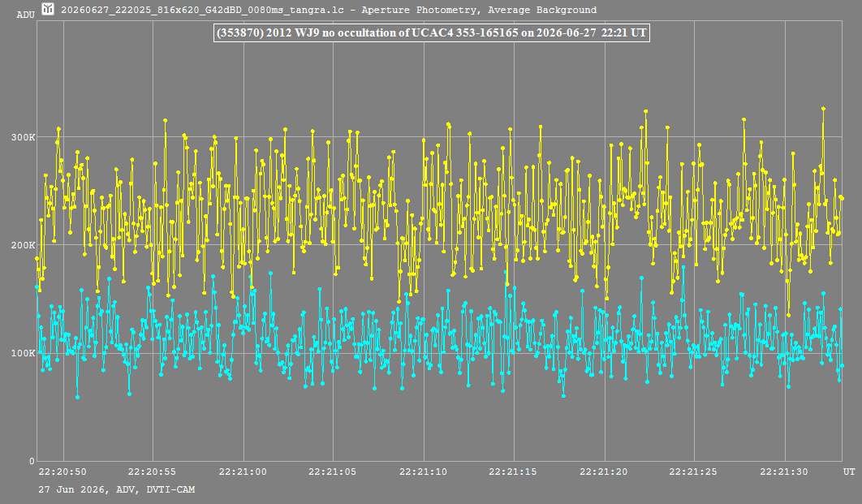This screenshot has height=504, width=862.
Task: Select the 22:21:30 time axis marker
Action: click(x=784, y=472)
